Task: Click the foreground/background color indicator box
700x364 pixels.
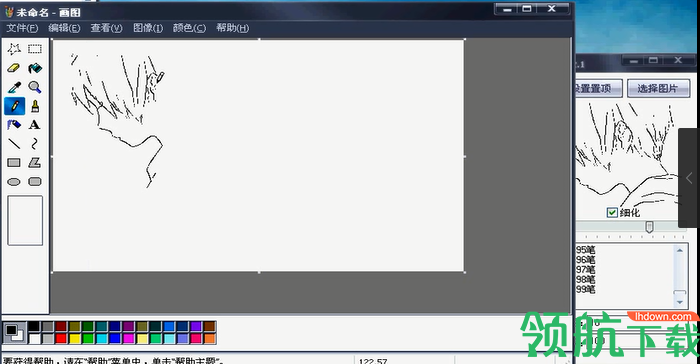Action: point(14,333)
